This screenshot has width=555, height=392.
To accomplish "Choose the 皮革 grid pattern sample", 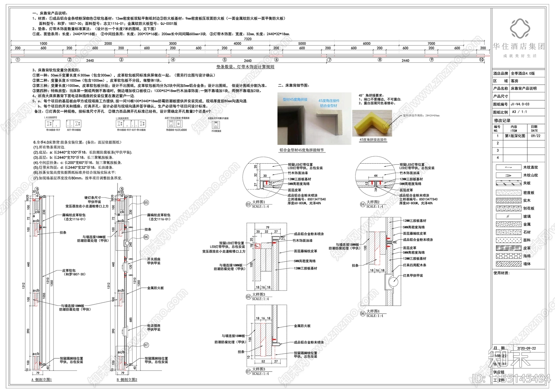I will 509,248.
